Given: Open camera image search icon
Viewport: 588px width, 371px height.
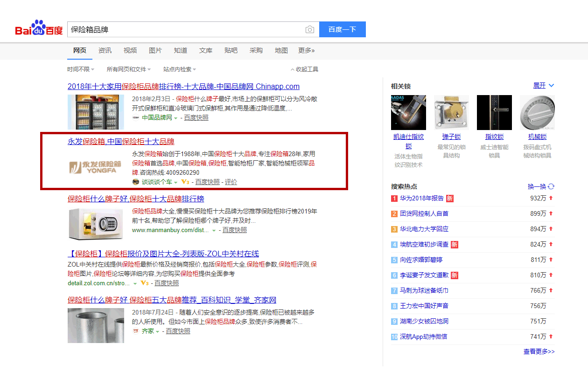Looking at the screenshot, I should click(310, 29).
